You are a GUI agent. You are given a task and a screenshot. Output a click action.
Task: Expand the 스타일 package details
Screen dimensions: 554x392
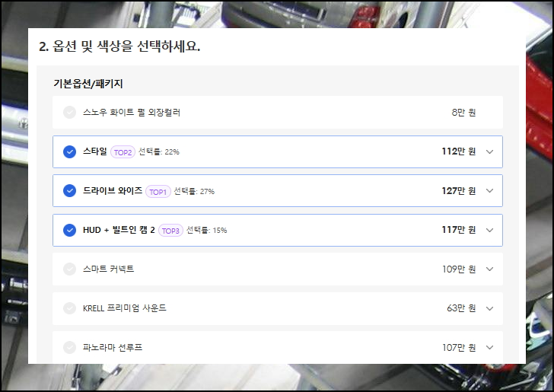click(x=490, y=151)
